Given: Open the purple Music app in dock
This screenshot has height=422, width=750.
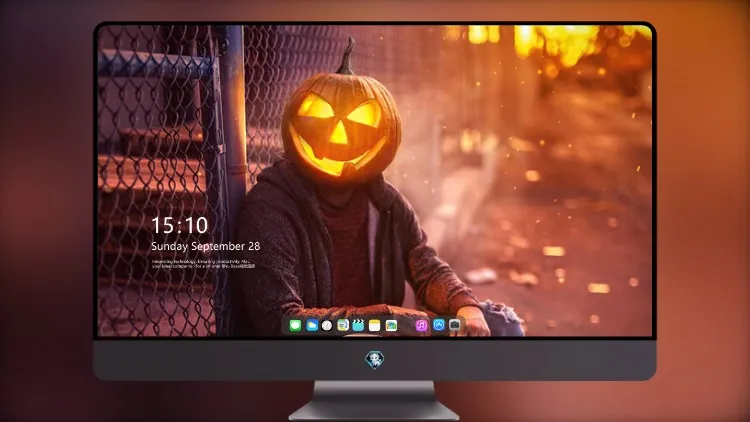Looking at the screenshot, I should [421, 326].
